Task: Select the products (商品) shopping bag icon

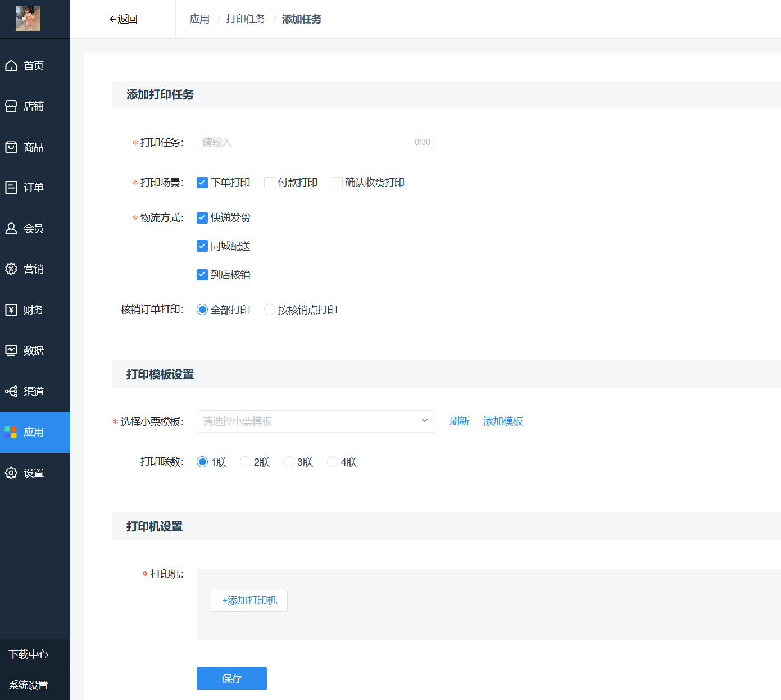Action: (x=11, y=147)
